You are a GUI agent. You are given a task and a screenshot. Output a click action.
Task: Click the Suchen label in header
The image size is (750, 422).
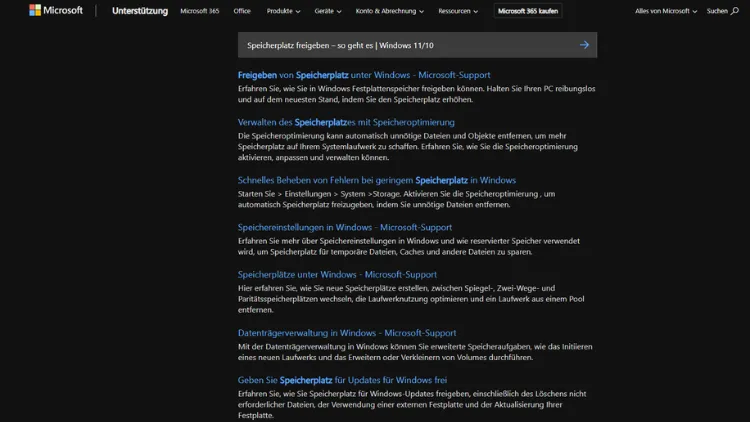tap(717, 11)
